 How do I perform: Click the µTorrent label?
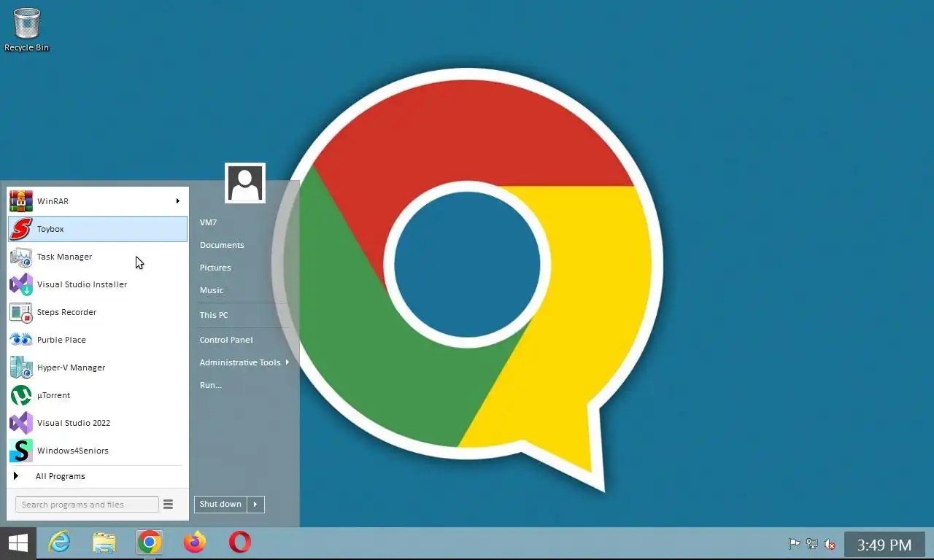click(53, 395)
